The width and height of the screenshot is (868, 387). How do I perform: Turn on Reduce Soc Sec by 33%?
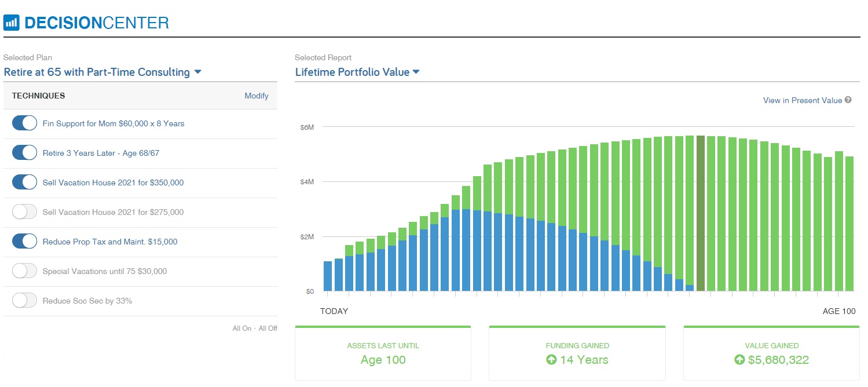[x=24, y=300]
